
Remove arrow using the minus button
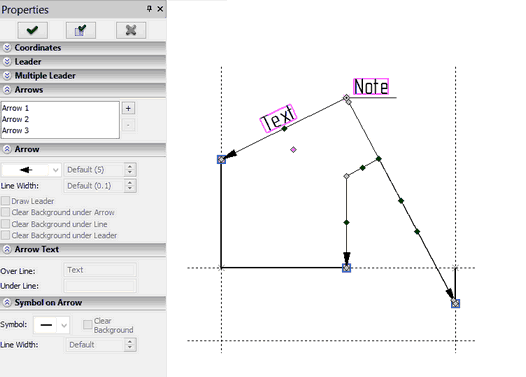pyautogui.click(x=128, y=125)
